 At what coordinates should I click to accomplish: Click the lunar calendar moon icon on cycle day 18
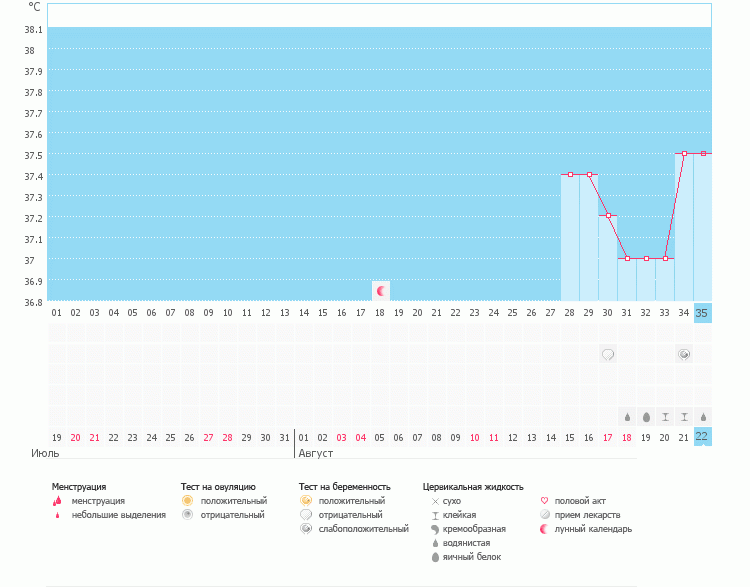point(380,291)
